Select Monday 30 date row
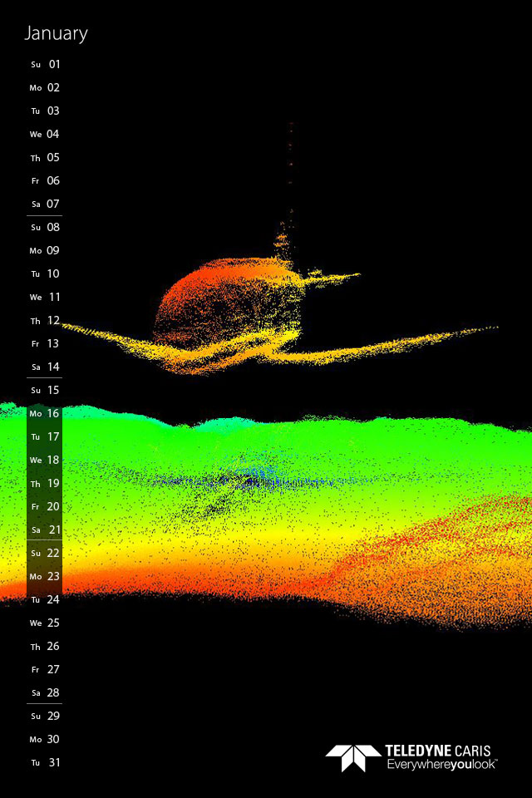Viewport: 532px width, 798px height. 45,740
